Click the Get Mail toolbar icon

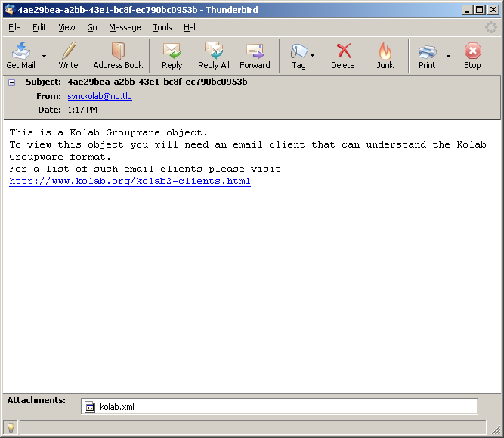(x=21, y=51)
